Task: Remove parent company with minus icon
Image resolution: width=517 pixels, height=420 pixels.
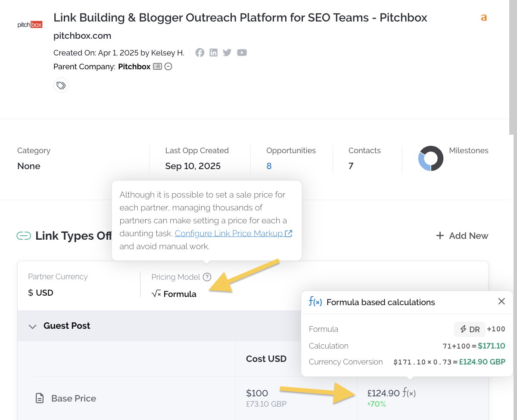Action: pyautogui.click(x=168, y=67)
